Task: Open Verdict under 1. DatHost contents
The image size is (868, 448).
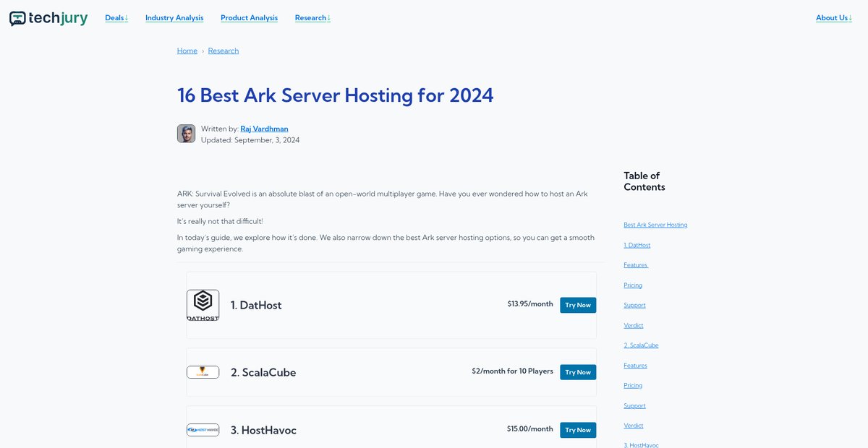Action: [634, 325]
